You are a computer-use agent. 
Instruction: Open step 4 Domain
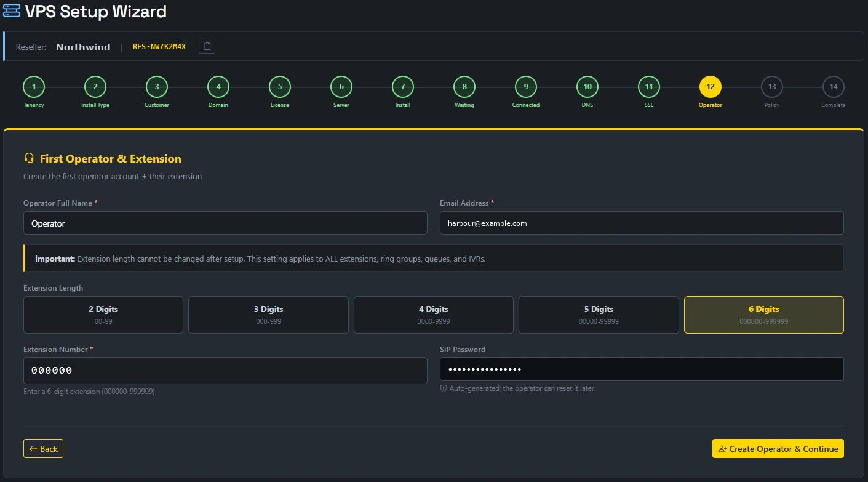click(218, 87)
